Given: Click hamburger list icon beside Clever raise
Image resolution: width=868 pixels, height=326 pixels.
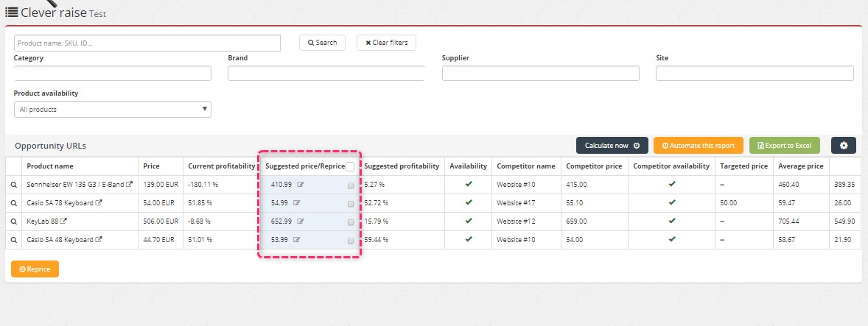Looking at the screenshot, I should tap(12, 13).
